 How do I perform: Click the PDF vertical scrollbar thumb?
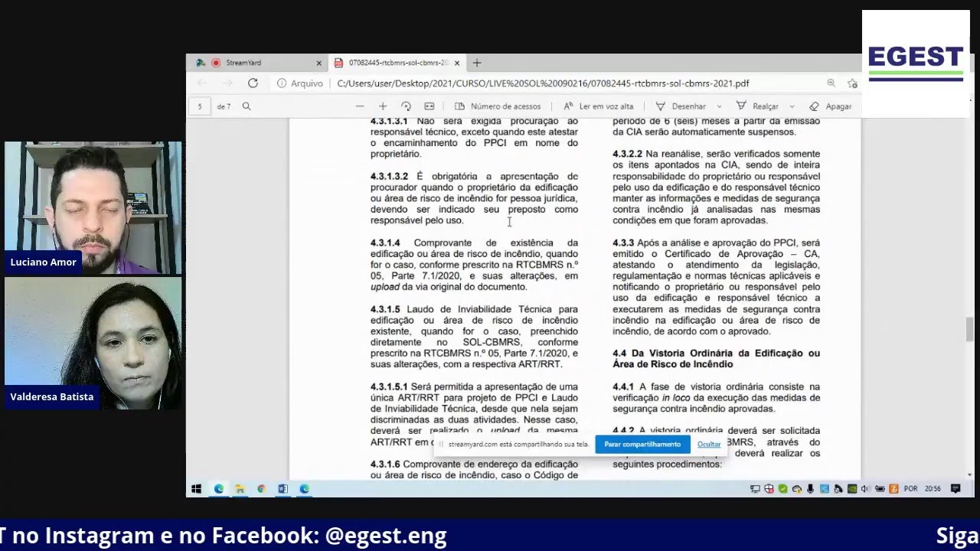tap(970, 329)
